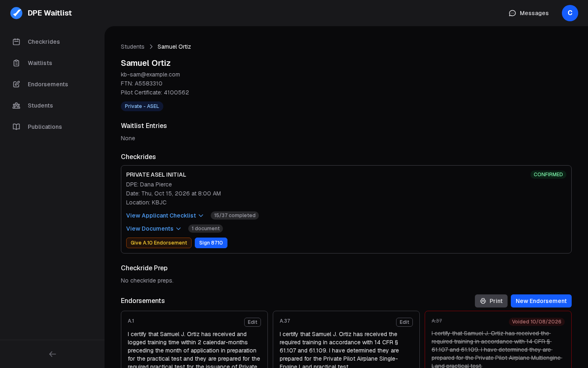588x368 pixels.
Task: Click Pilot Certificate: 4100562 text
Action: (155, 92)
